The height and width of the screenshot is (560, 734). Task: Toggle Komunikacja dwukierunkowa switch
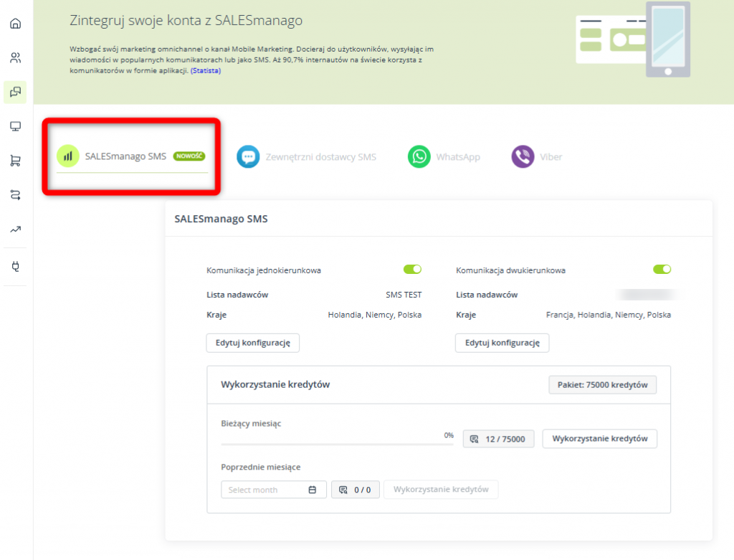click(662, 269)
